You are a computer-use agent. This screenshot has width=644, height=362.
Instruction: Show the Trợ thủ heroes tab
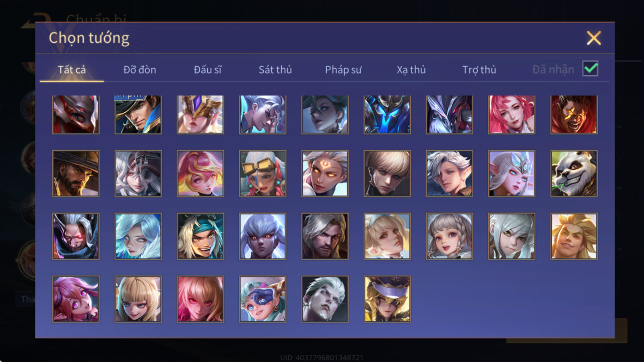click(479, 70)
